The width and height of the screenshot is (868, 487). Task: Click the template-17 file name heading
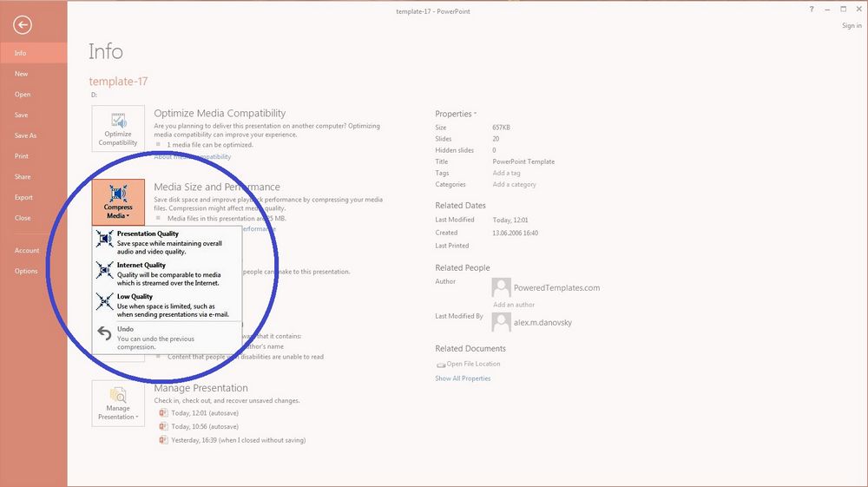click(118, 82)
